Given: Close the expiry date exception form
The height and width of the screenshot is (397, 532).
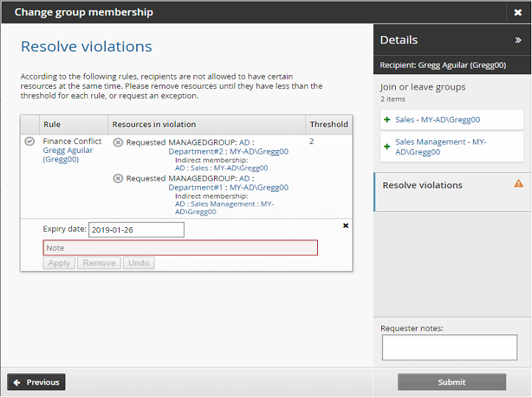Looking at the screenshot, I should [x=345, y=226].
